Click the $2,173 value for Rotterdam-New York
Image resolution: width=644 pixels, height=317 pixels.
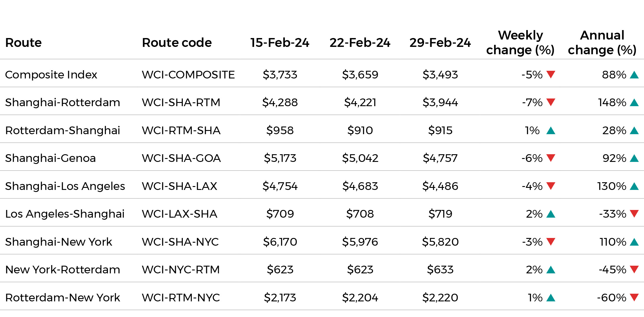280,298
